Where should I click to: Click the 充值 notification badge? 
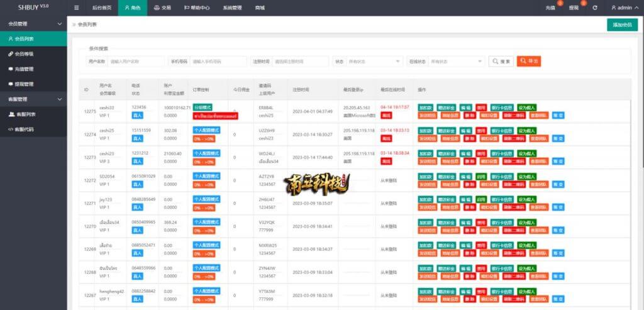560,4
